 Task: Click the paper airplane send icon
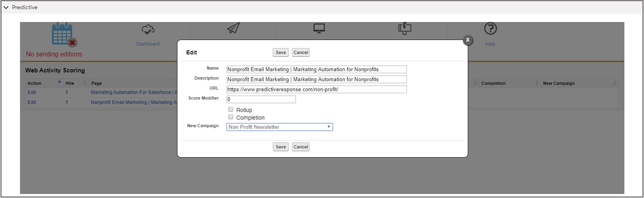pyautogui.click(x=233, y=28)
